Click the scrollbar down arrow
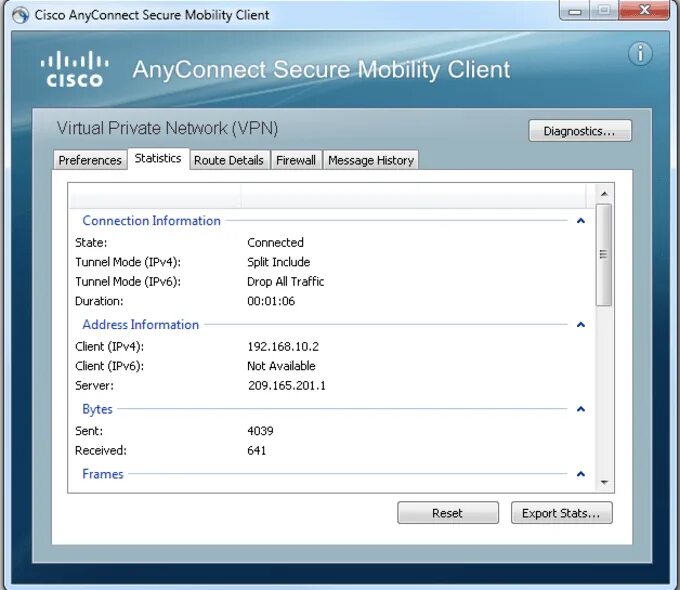Screen dimensions: 680x590 tap(603, 483)
